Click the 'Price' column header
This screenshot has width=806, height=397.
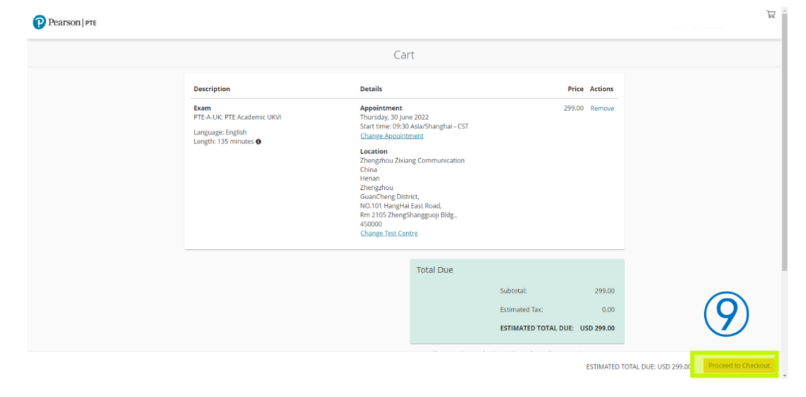pyautogui.click(x=576, y=89)
